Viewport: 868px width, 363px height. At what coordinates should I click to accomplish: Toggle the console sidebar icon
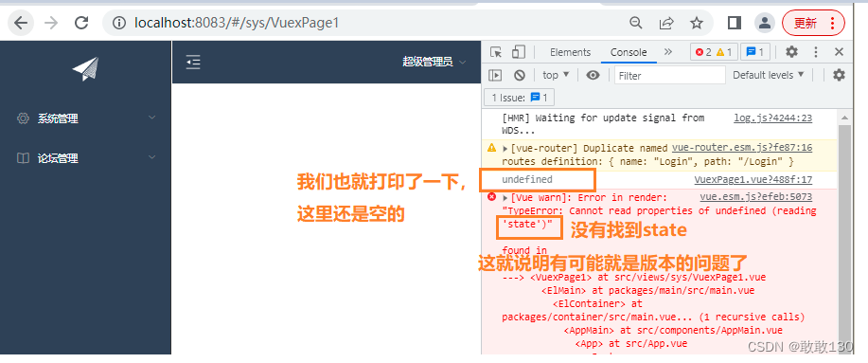pyautogui.click(x=495, y=75)
